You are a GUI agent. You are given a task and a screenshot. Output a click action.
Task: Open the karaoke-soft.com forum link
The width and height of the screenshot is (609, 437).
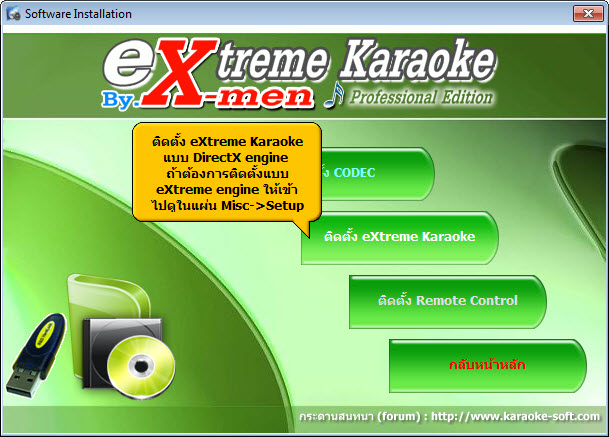pos(515,417)
